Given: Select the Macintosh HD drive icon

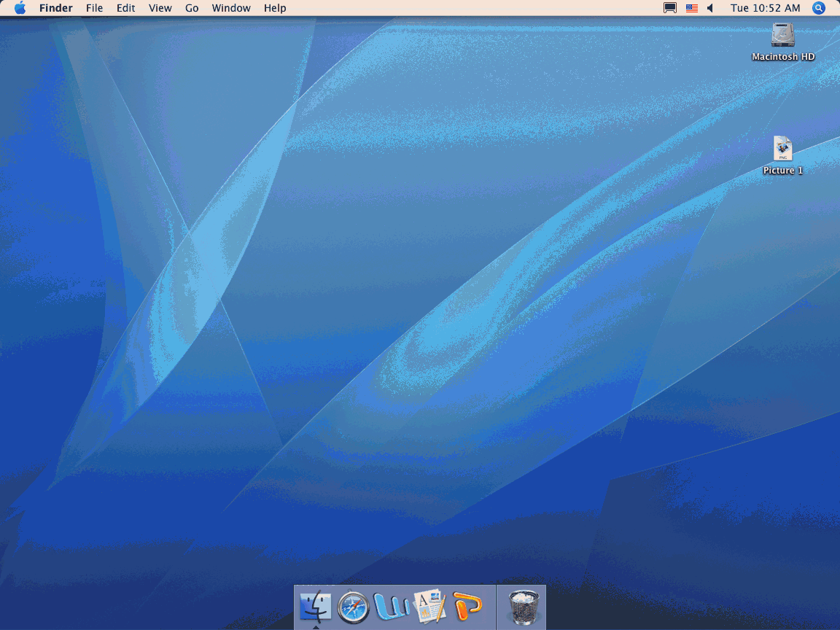Looking at the screenshot, I should [x=782, y=35].
